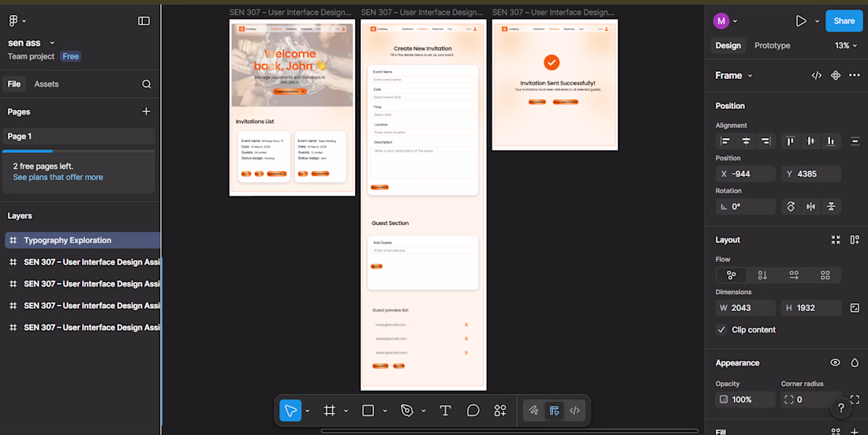Rotate frame 90 degrees icon
This screenshot has width=868, height=435.
click(791, 207)
